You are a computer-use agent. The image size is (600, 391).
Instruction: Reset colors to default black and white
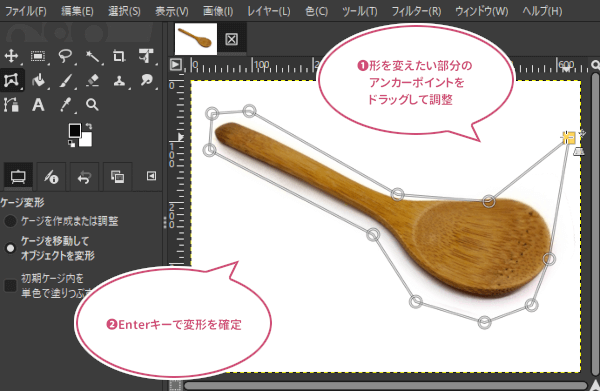(x=72, y=144)
